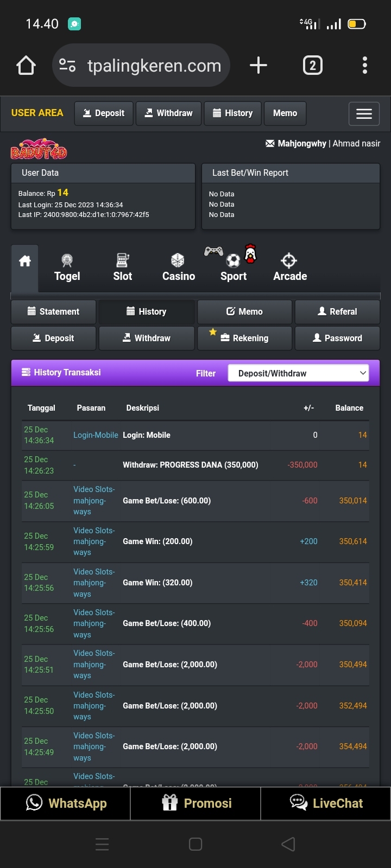Go to the home icon tab
This screenshot has height=868, width=391.
click(x=25, y=262)
